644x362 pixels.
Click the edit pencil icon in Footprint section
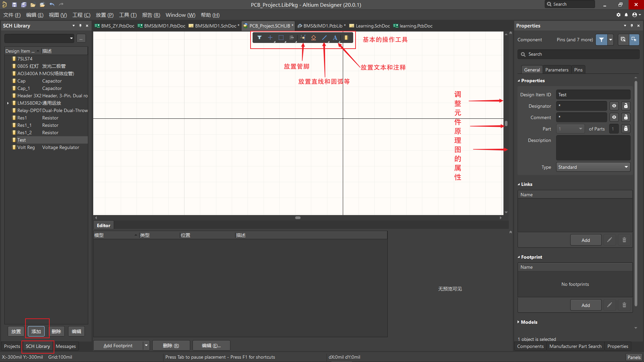click(609, 305)
